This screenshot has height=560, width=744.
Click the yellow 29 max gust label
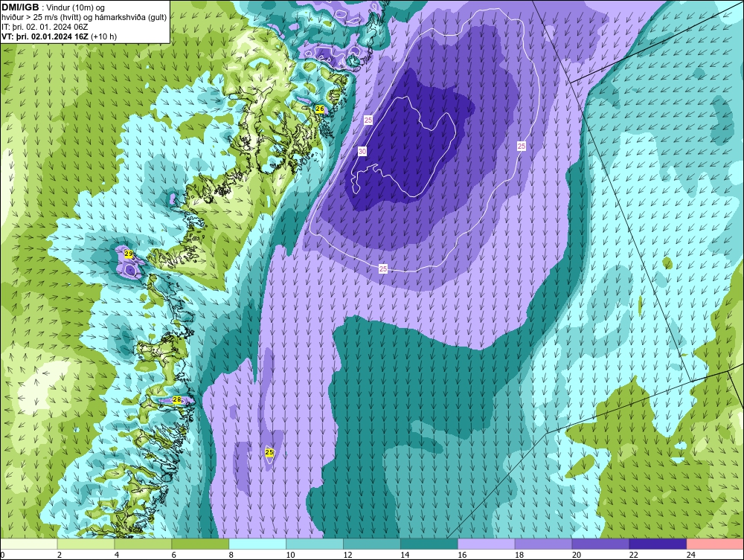pyautogui.click(x=129, y=254)
